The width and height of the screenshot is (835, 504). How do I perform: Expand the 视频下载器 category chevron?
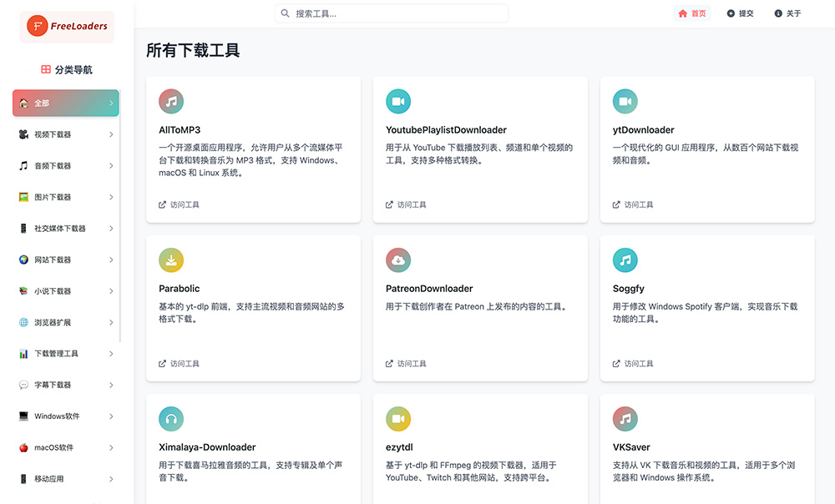[111, 134]
